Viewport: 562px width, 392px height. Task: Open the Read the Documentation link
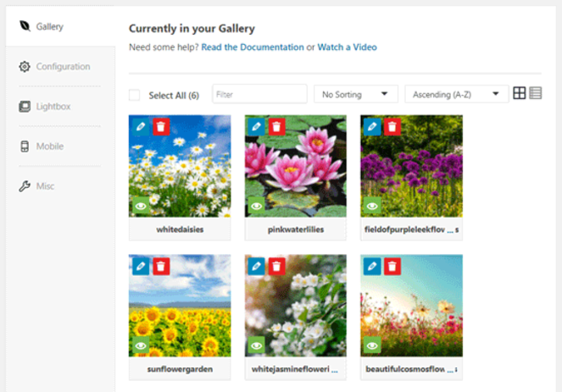click(x=252, y=47)
